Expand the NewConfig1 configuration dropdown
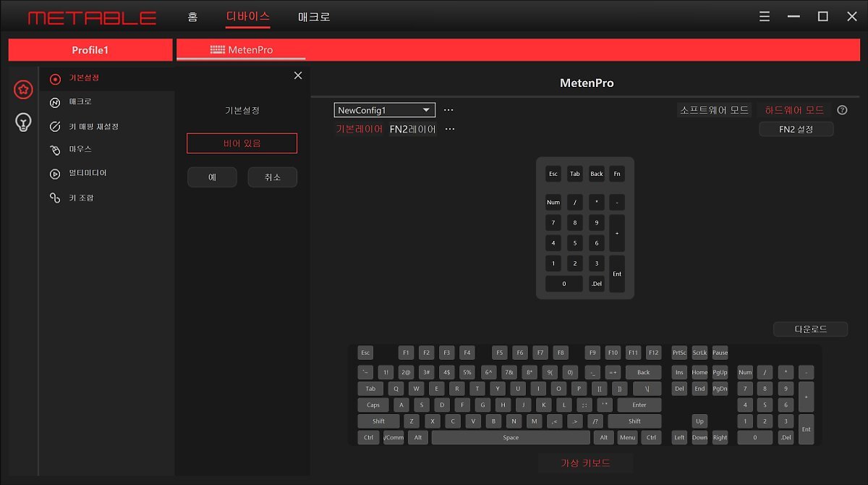This screenshot has width=868, height=485. (385, 110)
